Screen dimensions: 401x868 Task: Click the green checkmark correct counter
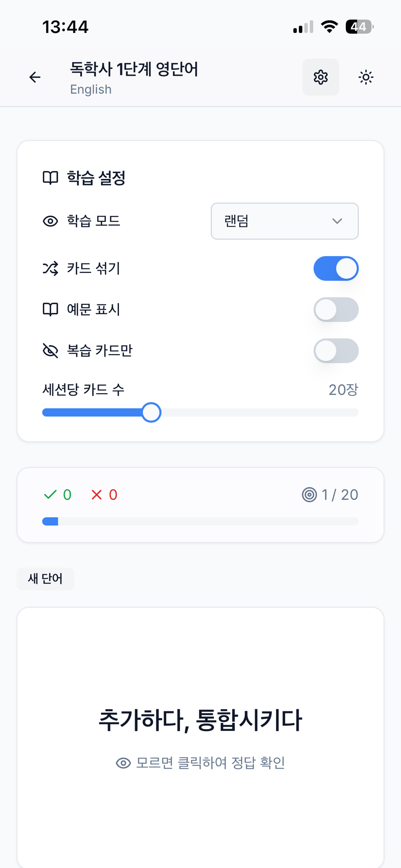tap(58, 495)
